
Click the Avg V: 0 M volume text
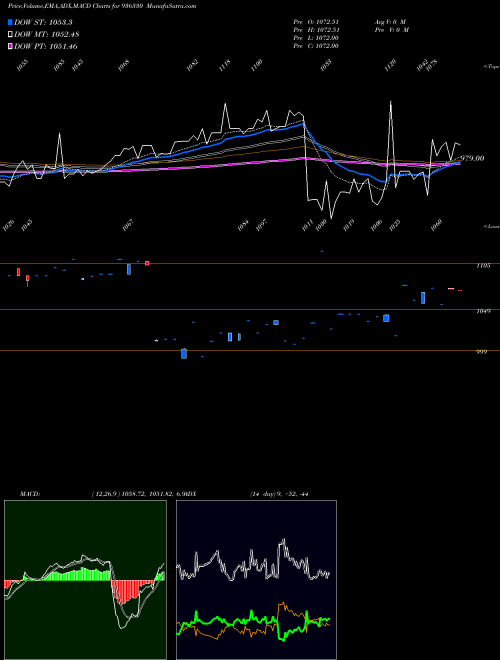click(390, 21)
